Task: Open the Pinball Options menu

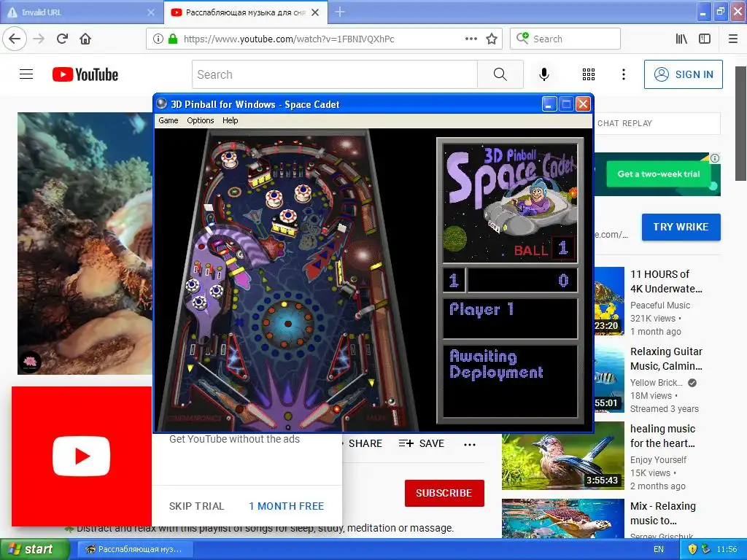Action: tap(200, 120)
